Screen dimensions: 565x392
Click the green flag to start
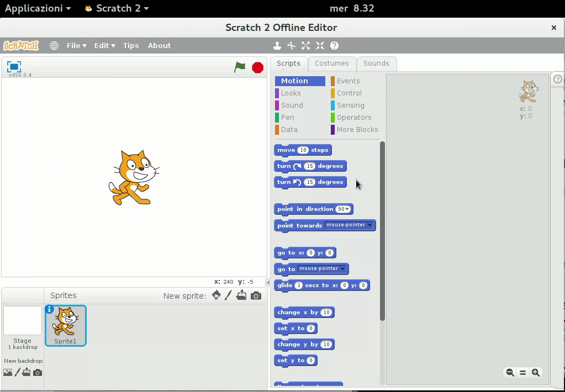pos(240,67)
